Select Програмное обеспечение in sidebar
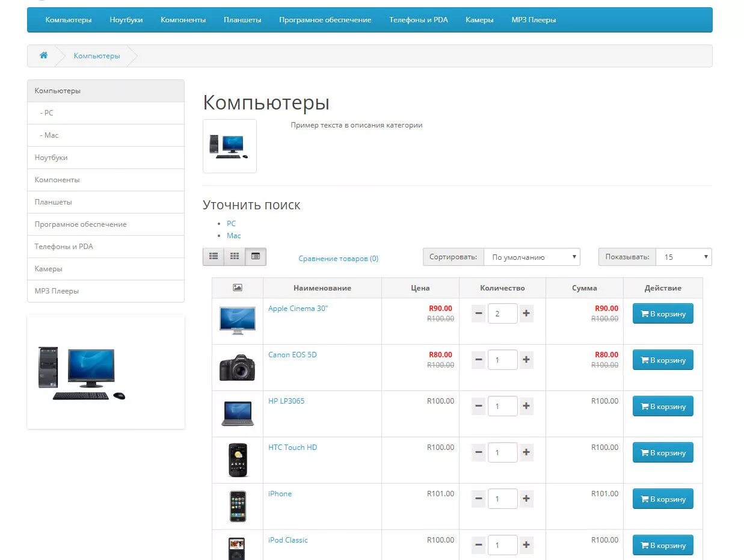744x560 pixels. coord(106,224)
